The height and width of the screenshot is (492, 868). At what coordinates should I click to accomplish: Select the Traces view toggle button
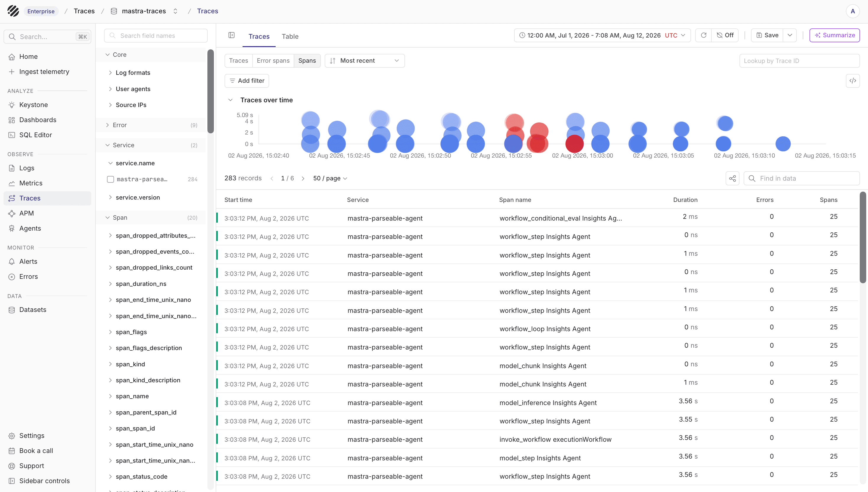pos(238,61)
